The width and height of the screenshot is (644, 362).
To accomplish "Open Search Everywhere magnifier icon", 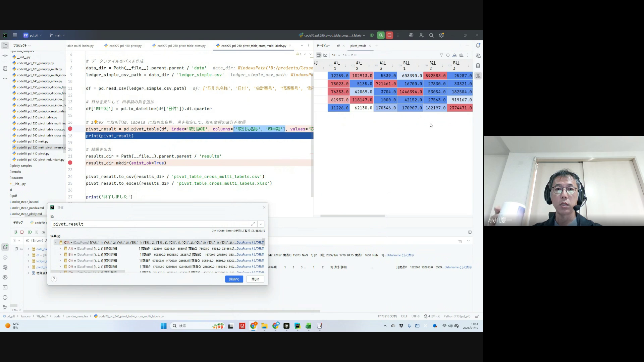I will [x=431, y=35].
